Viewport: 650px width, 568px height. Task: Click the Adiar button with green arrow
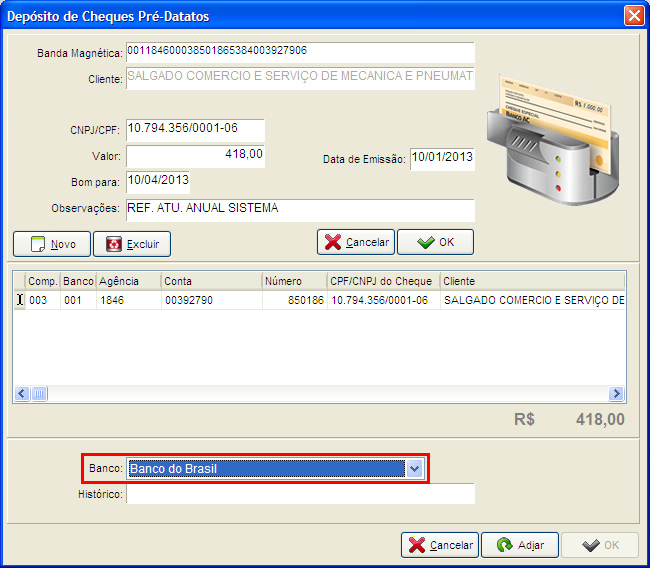pos(520,545)
